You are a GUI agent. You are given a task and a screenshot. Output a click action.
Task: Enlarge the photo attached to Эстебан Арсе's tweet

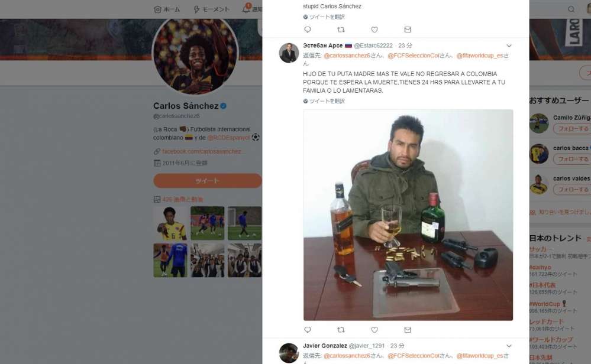click(408, 214)
